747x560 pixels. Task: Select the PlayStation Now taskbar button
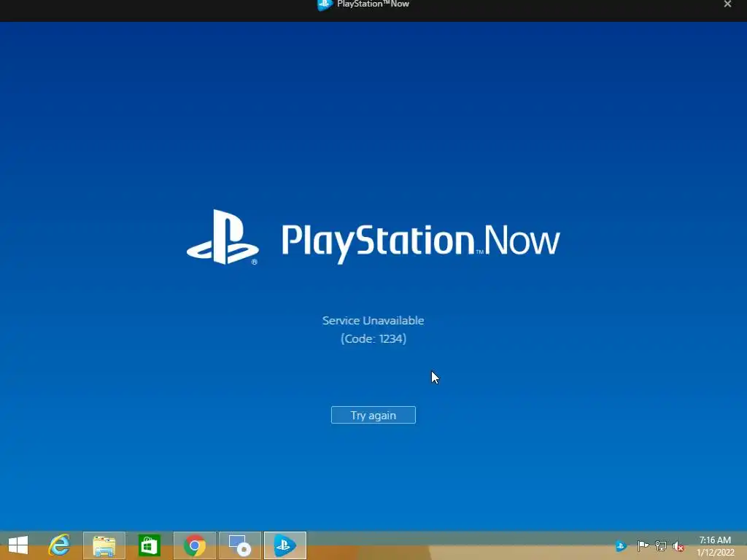[285, 545]
